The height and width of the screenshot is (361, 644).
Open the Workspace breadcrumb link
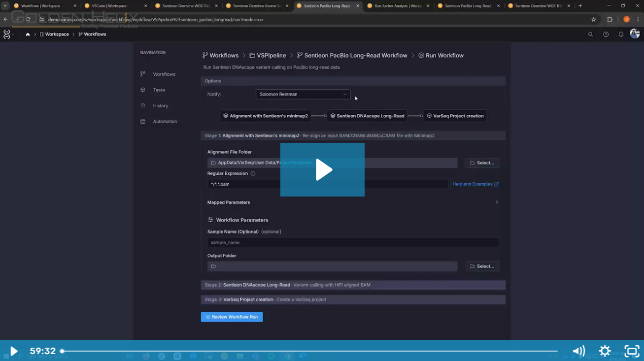(x=54, y=34)
